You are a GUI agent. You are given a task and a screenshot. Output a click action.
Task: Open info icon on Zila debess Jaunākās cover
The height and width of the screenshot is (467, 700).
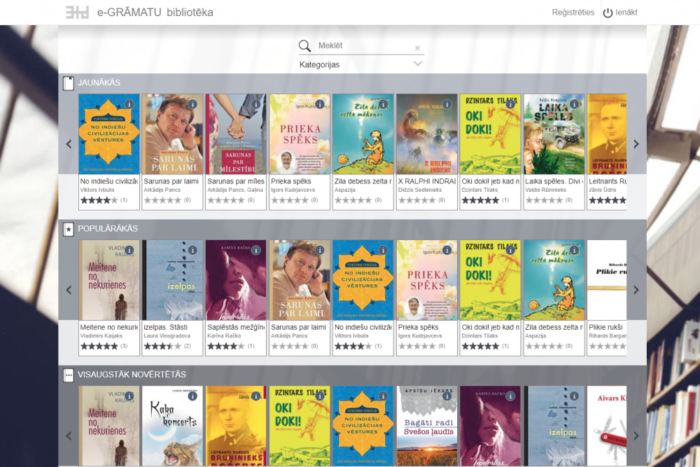(383, 104)
